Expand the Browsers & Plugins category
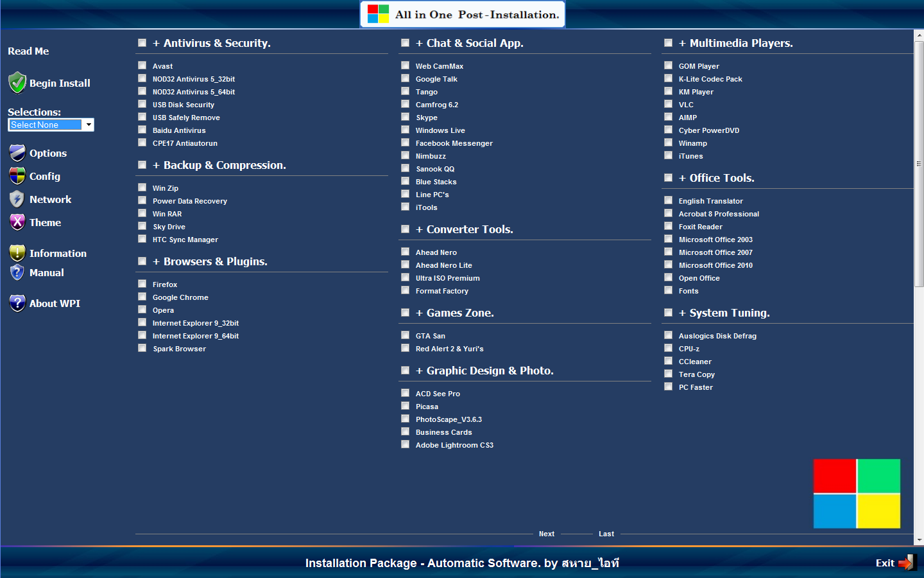Screen dimensions: 924x578 (x=210, y=261)
